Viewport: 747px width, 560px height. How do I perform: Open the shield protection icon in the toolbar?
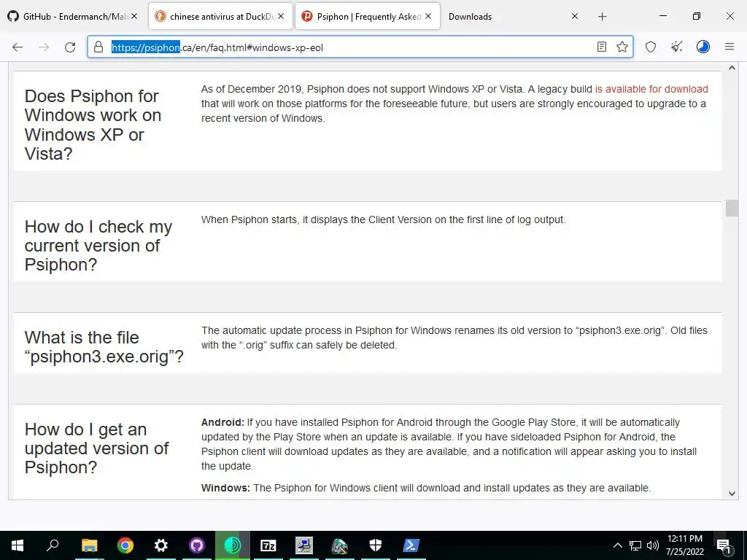[650, 47]
